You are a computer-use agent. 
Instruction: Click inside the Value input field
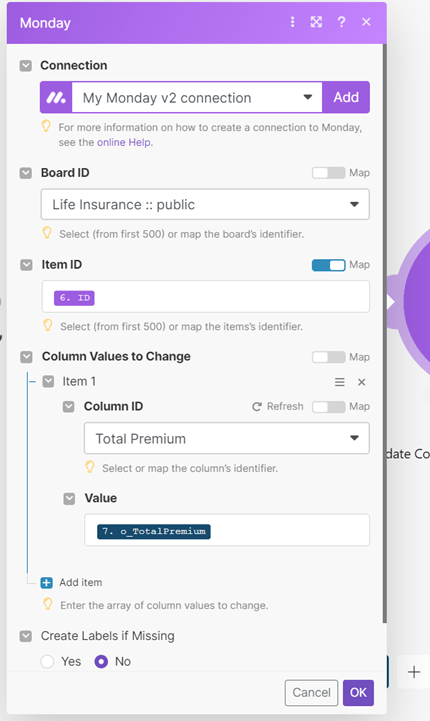(x=227, y=530)
